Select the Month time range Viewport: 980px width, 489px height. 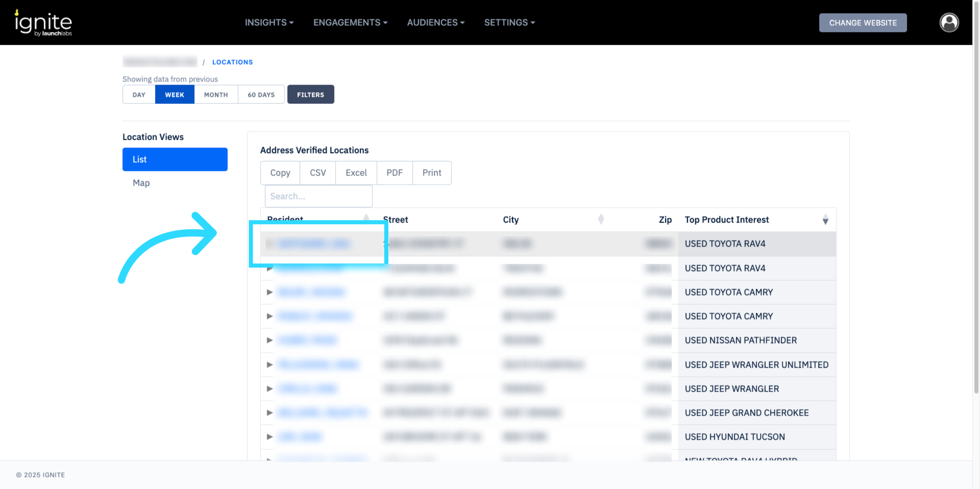tap(216, 95)
